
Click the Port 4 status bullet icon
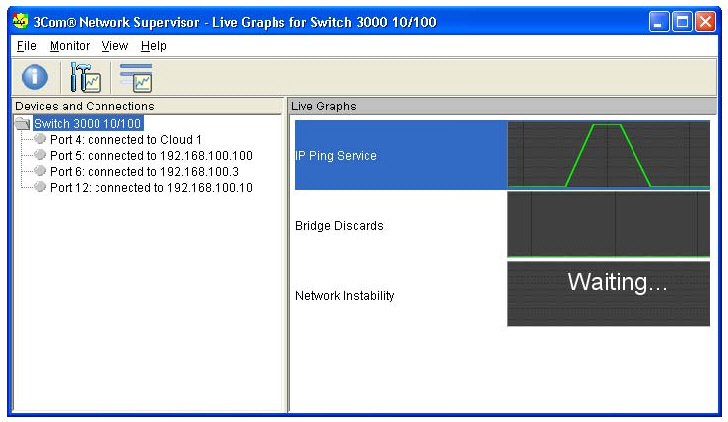(x=40, y=139)
